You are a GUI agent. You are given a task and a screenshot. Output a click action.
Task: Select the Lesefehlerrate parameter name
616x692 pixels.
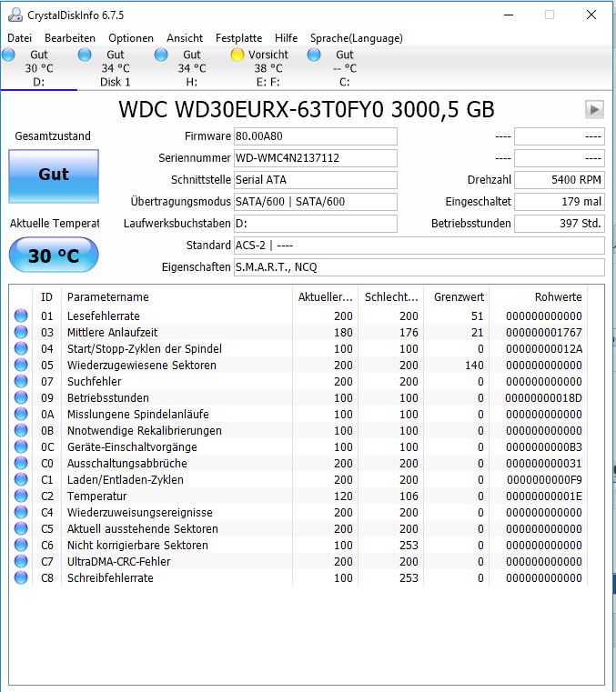(104, 316)
